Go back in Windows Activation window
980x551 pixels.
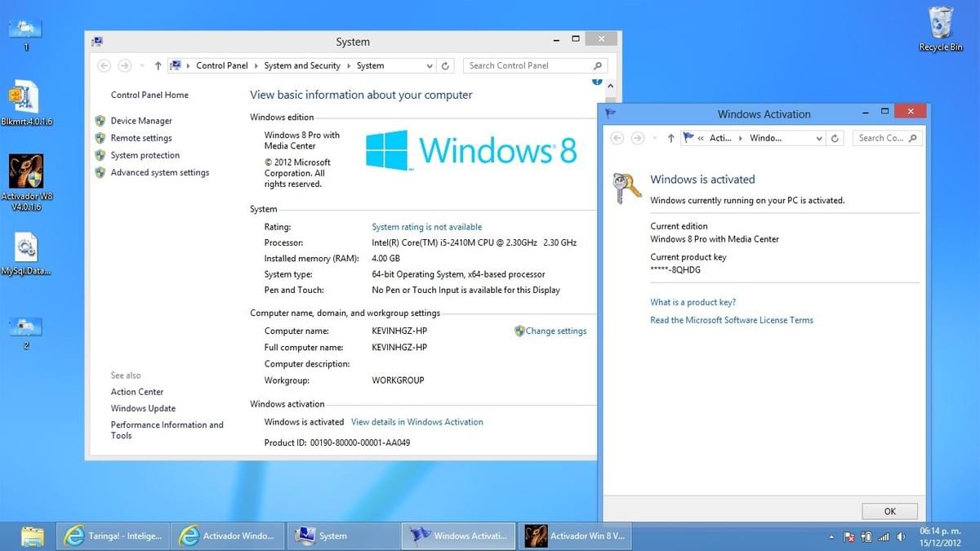pos(617,138)
